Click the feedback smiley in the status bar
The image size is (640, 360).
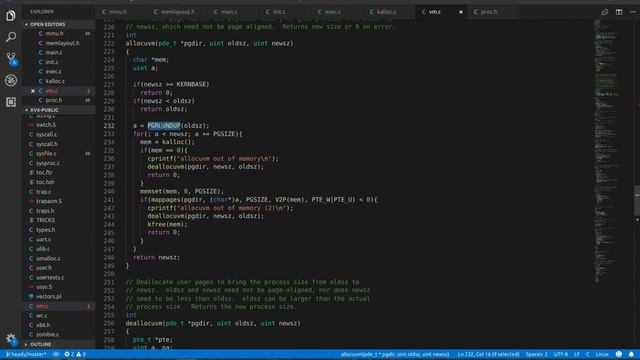tap(619, 354)
